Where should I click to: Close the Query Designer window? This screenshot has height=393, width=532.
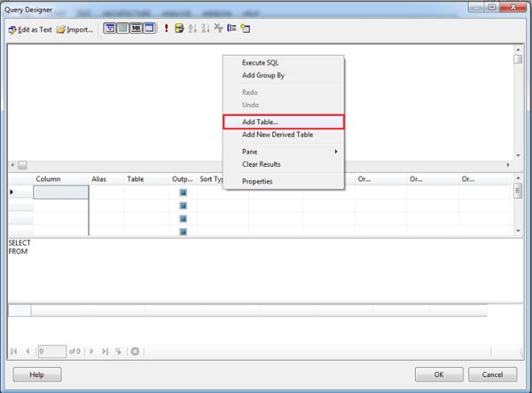(x=512, y=7)
